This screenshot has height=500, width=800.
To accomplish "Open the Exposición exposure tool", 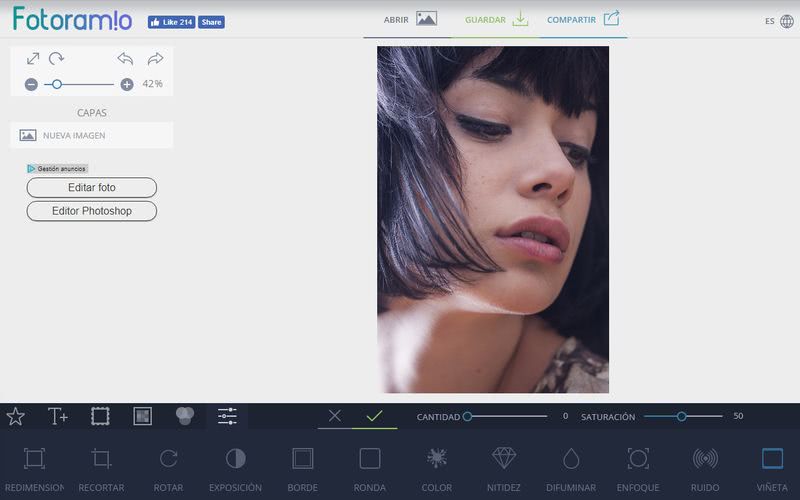I will point(235,469).
